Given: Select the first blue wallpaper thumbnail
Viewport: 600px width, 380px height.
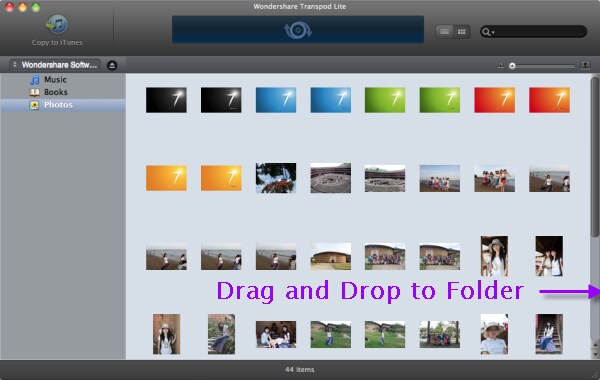Looking at the screenshot, I should click(276, 100).
